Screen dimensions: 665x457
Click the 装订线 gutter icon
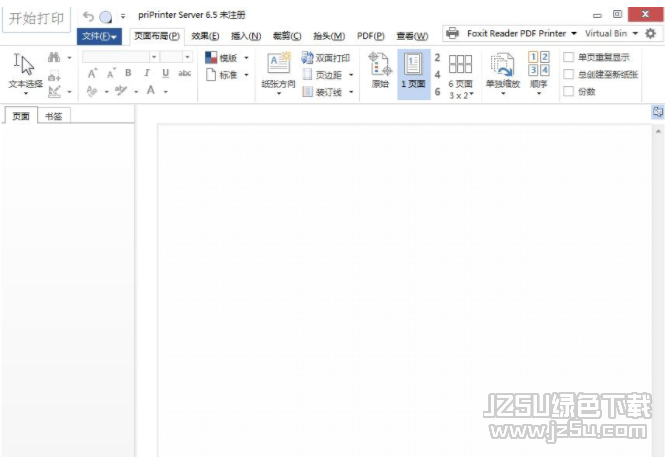(x=307, y=92)
